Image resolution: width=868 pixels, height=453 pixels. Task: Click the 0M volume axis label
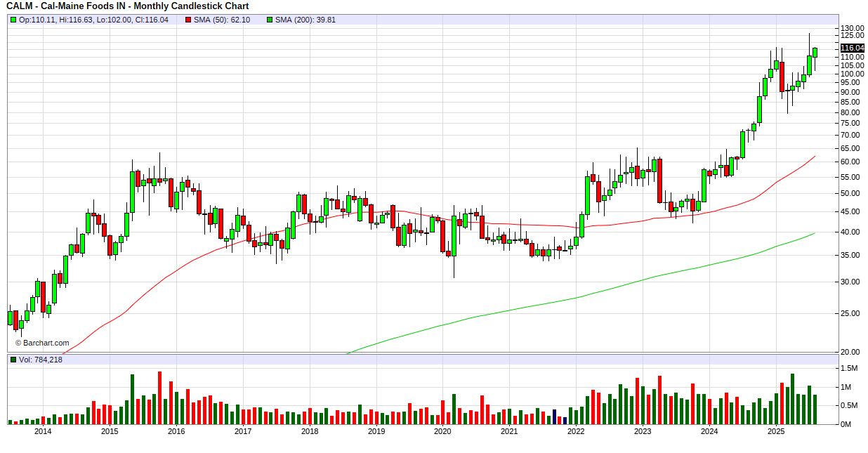pyautogui.click(x=847, y=424)
